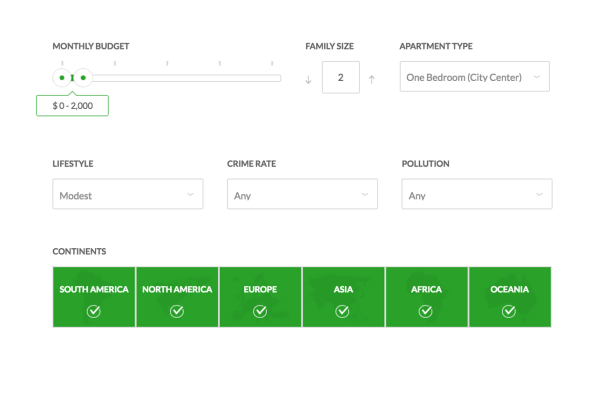Click the $0 - 2,000 budget tooltip
Screen dimensions: 596x396
72,106
